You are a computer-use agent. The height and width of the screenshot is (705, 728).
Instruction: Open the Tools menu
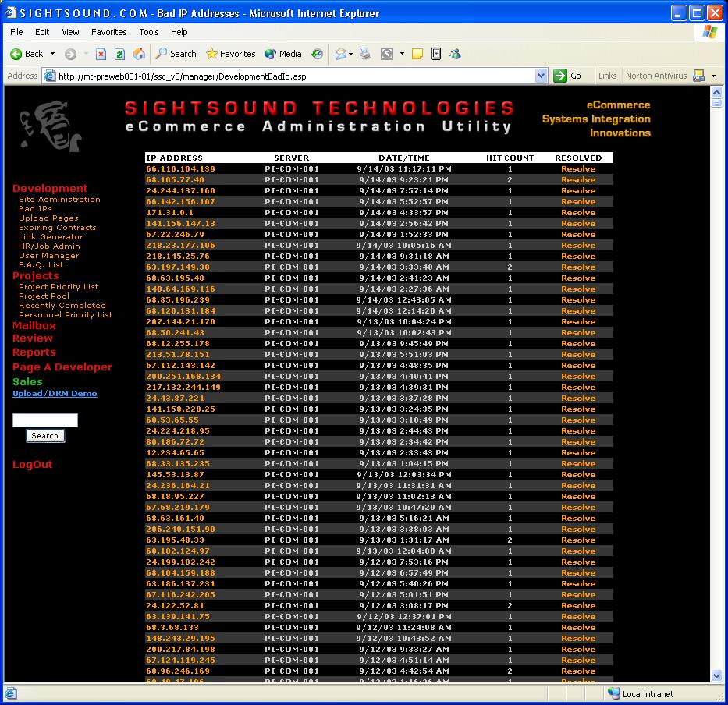coord(148,32)
